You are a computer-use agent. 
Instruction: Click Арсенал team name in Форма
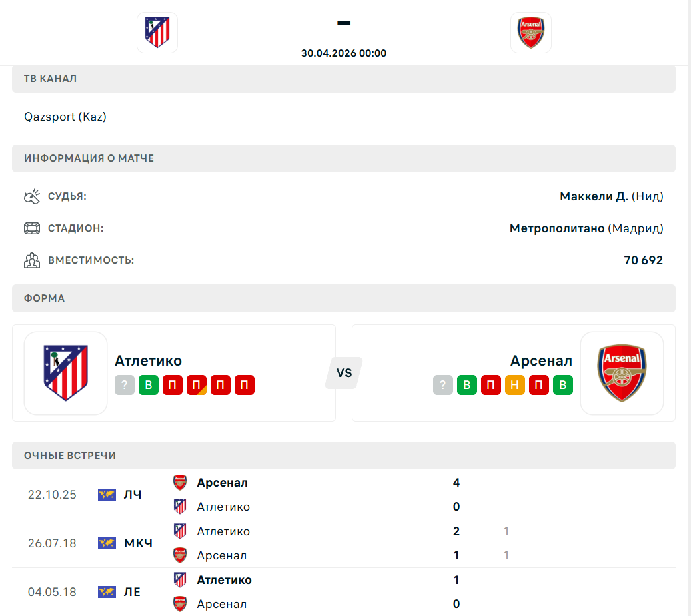[x=541, y=360]
